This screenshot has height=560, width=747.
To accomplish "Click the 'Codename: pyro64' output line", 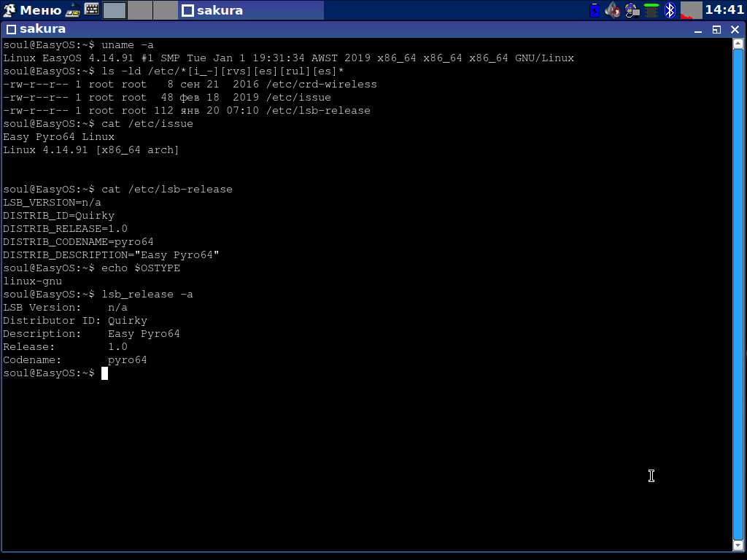I will click(75, 360).
